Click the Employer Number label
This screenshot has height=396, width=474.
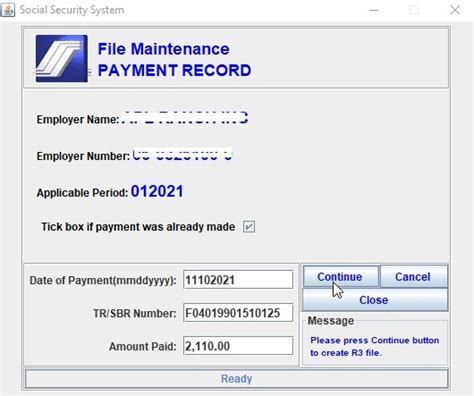click(83, 156)
